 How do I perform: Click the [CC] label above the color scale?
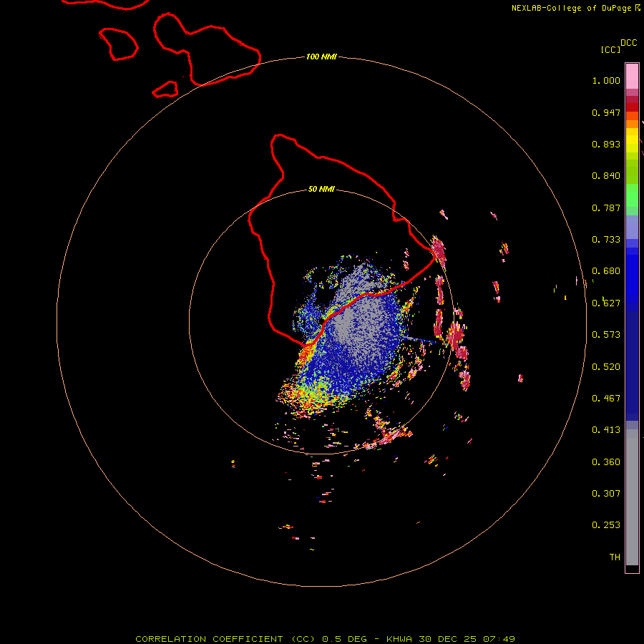610,49
